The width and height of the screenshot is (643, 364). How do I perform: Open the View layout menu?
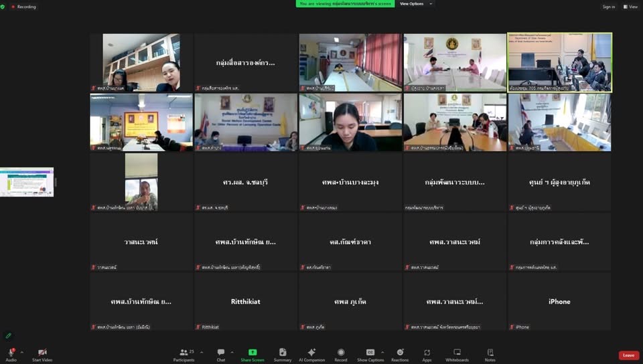[x=630, y=7]
